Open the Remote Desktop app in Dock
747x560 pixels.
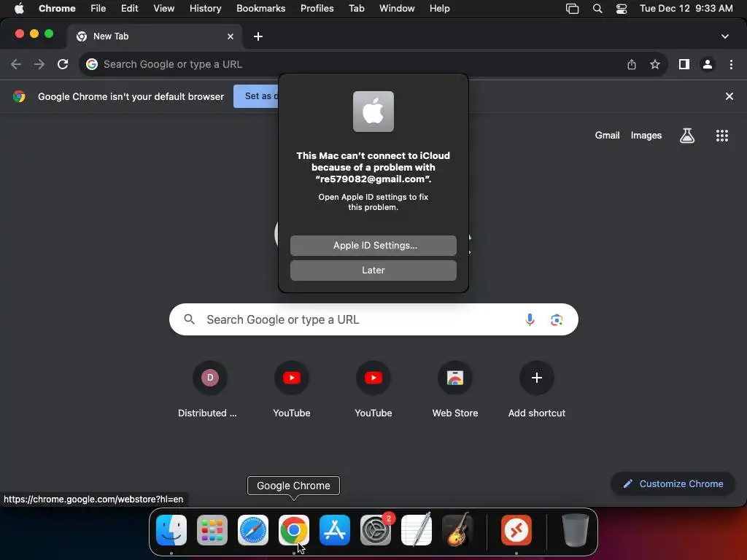(516, 530)
